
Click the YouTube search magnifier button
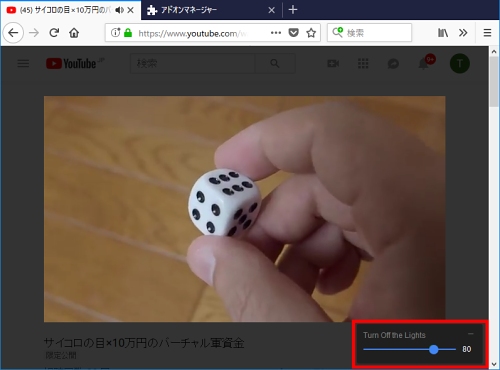tap(275, 63)
